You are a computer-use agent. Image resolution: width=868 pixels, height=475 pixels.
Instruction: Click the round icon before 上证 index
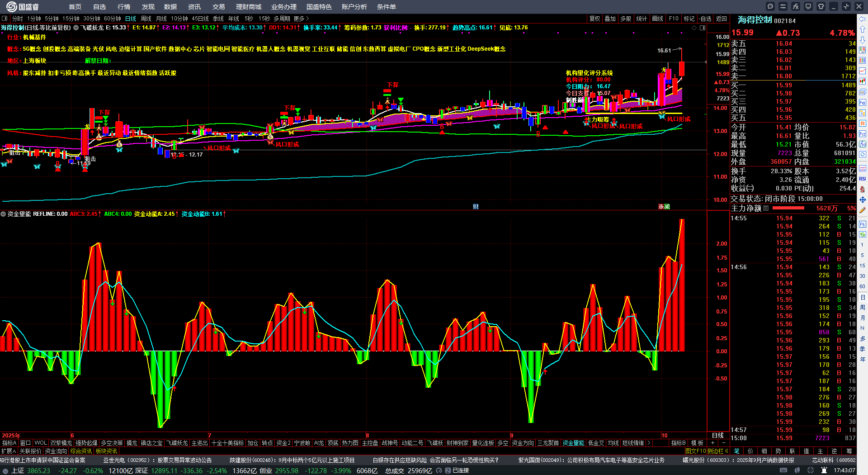click(5, 471)
